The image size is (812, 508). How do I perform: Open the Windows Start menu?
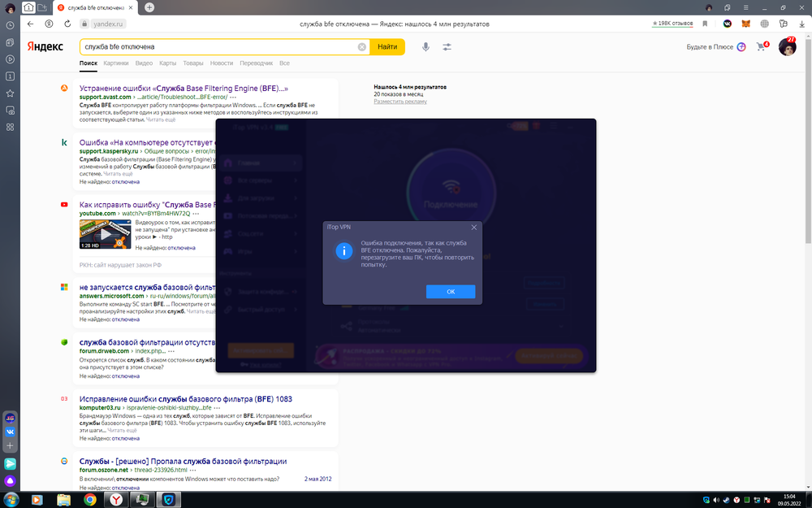[x=11, y=500]
